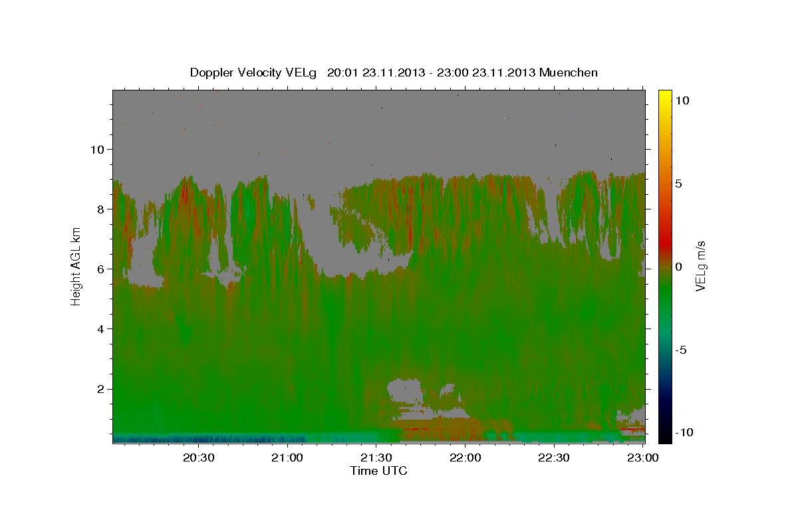Click the '21:30' time axis label
This screenshot has height=532, width=798.
pos(376,458)
